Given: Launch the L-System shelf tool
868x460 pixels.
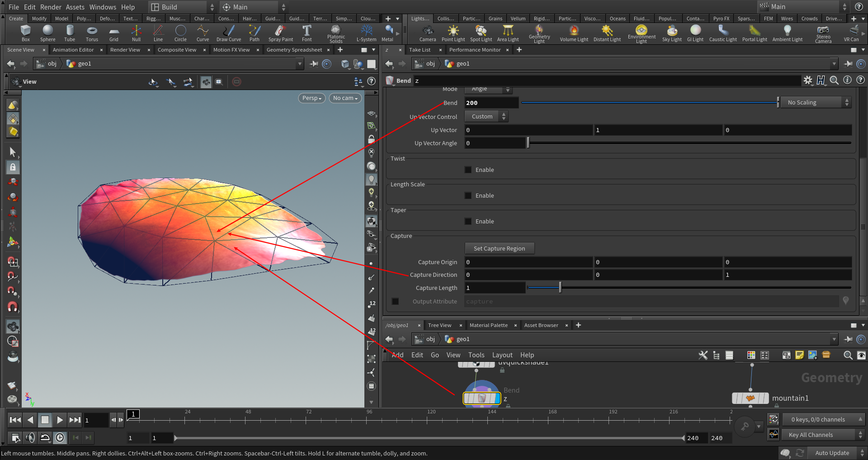Looking at the screenshot, I should pos(366,32).
